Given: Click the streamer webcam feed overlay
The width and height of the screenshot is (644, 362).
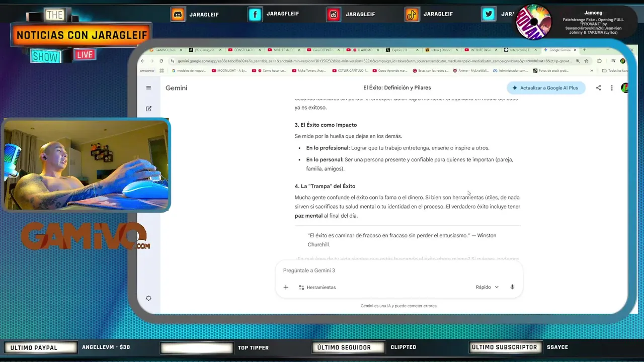Looking at the screenshot, I should [86, 164].
